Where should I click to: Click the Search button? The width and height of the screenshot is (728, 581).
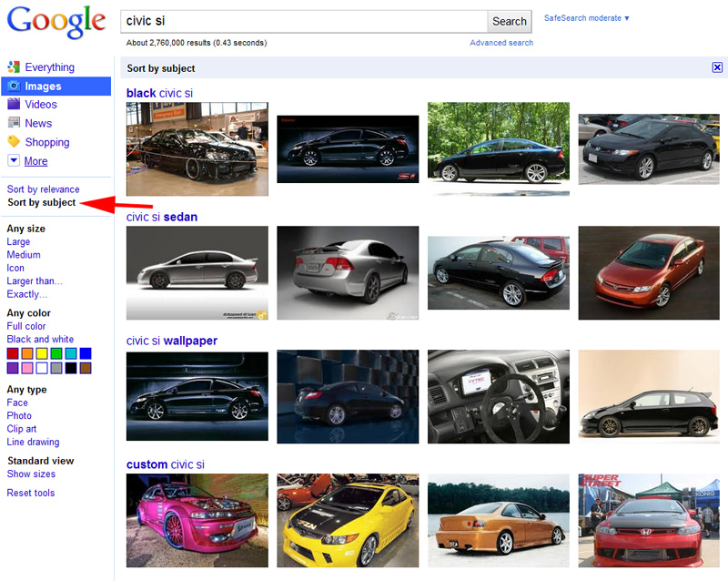pyautogui.click(x=510, y=21)
